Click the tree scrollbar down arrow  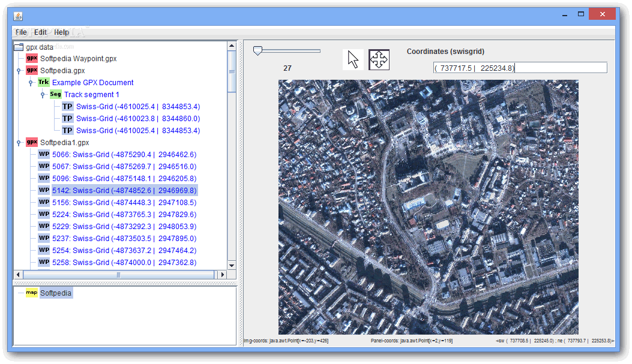point(232,265)
